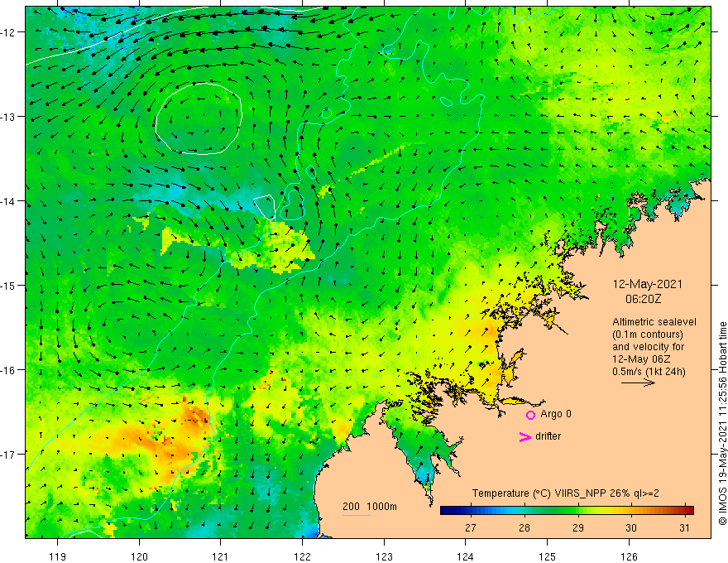Viewport: 728px width, 563px height.
Task: Click the 31 colorbar tick label
Action: (684, 527)
